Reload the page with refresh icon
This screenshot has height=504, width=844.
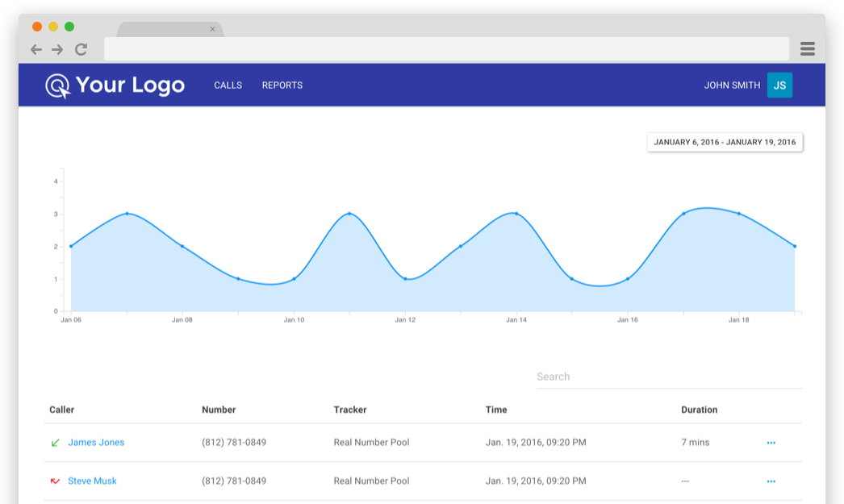point(81,49)
